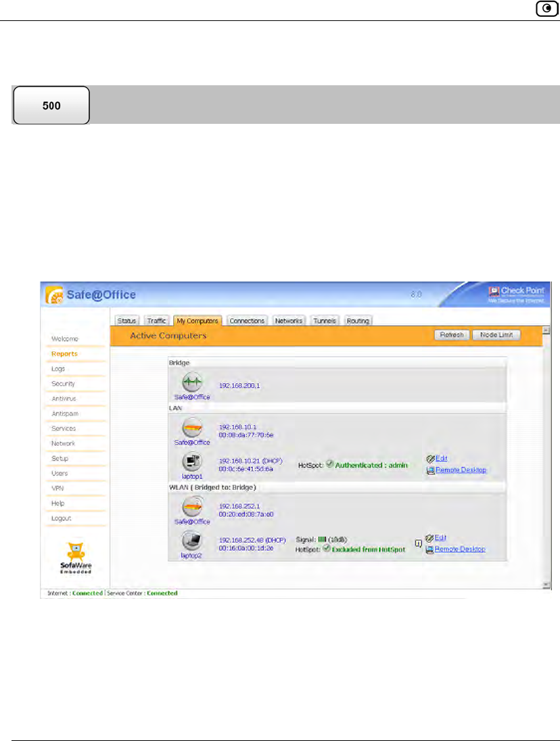Open Help in the sidebar

58,503
